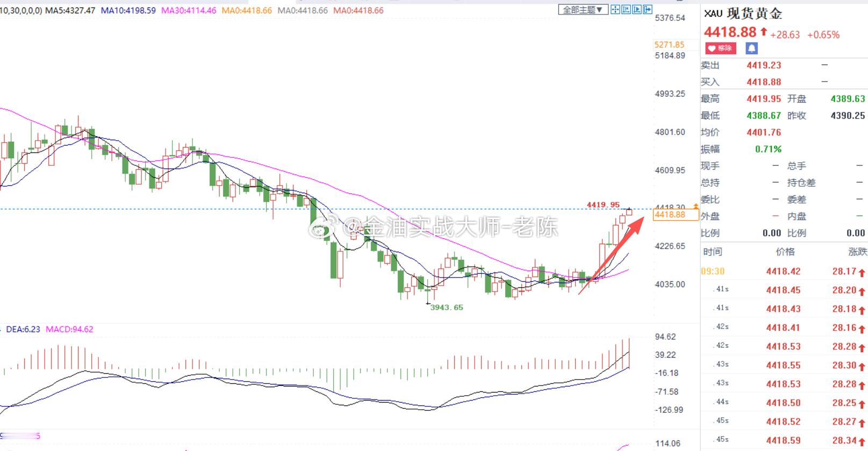Click the DEA:6.23 indicator label

(x=23, y=329)
